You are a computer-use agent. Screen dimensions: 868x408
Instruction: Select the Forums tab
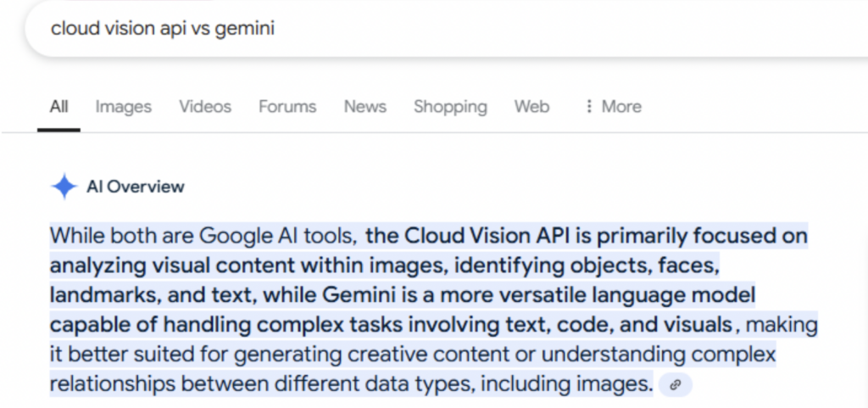[x=287, y=107]
